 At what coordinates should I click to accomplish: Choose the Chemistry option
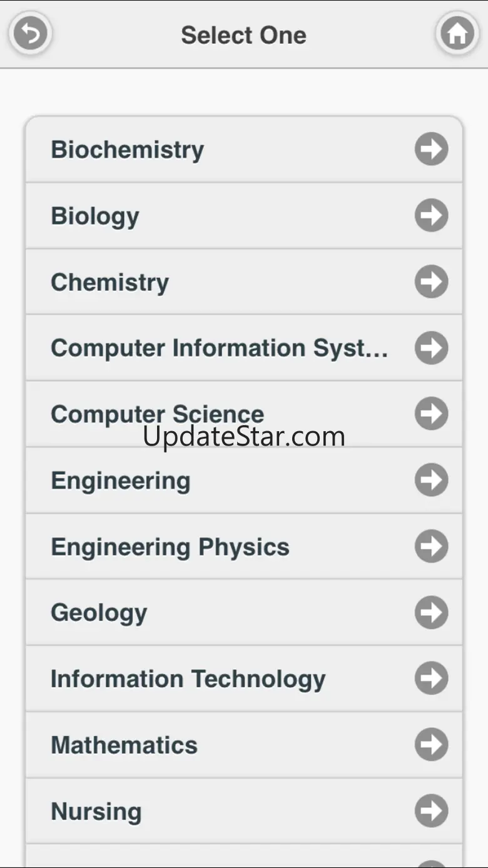click(x=110, y=282)
